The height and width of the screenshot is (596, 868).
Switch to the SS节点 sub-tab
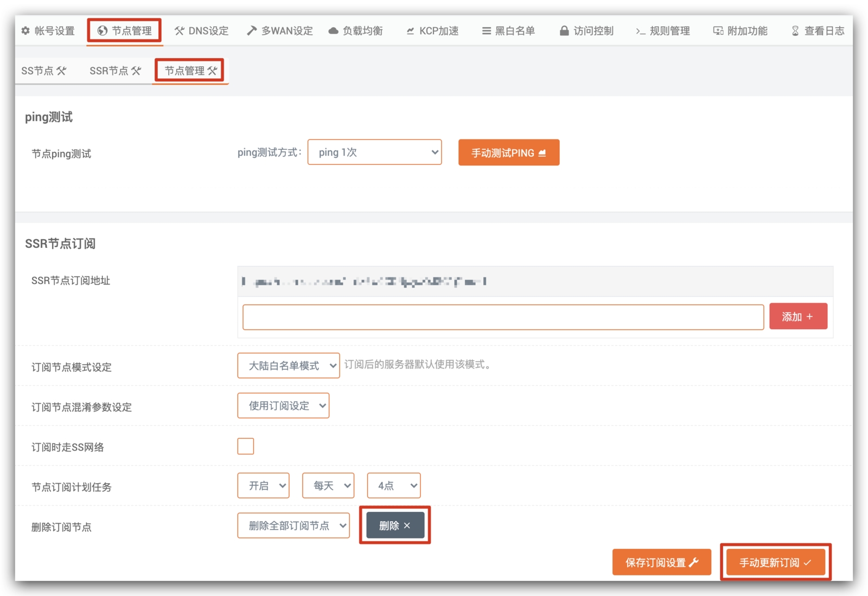(43, 71)
